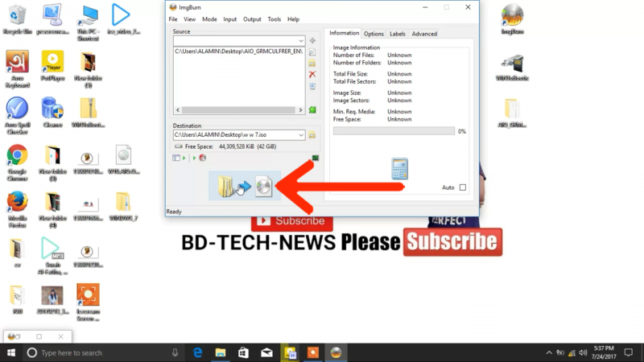Click the red X remove source icon
644x362 pixels.
(312, 74)
